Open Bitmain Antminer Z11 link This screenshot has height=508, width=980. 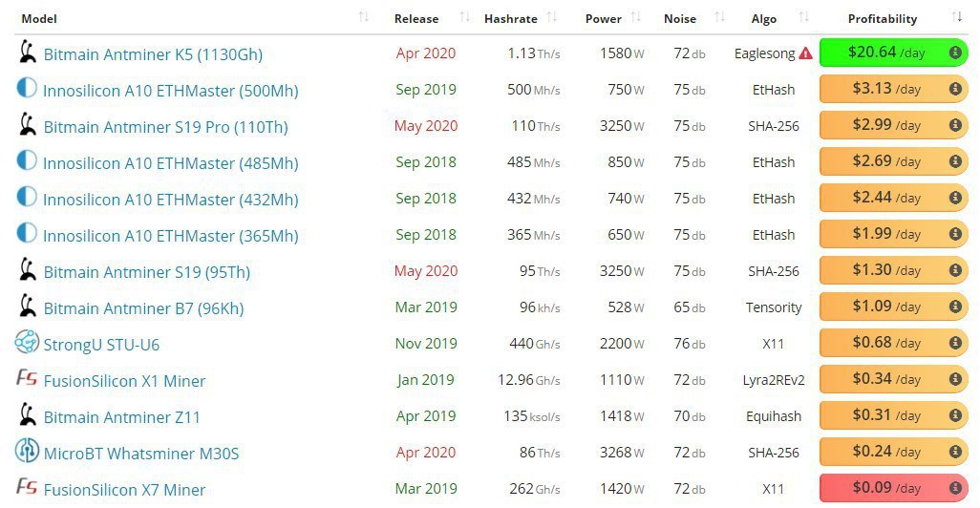point(121,417)
